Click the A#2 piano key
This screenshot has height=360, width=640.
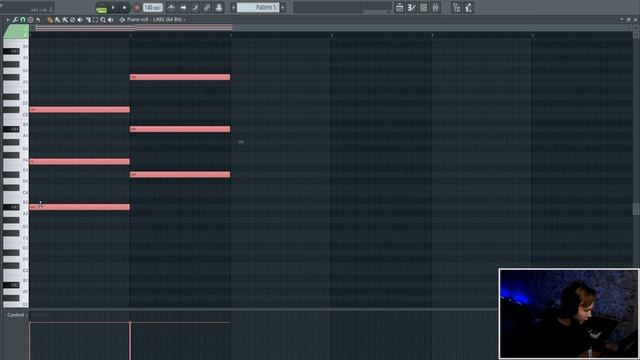coord(11,285)
